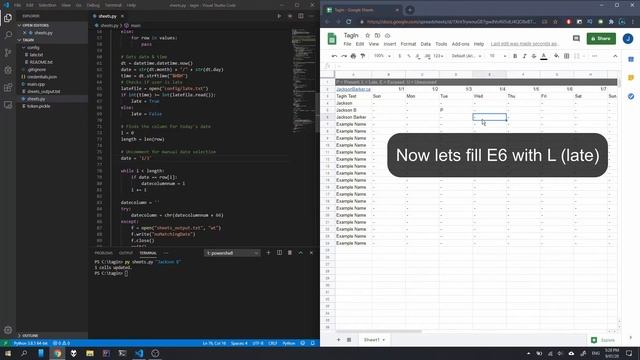The height and width of the screenshot is (360, 640).
Task: Open the Terminal menu in VS Code
Action: click(113, 5)
